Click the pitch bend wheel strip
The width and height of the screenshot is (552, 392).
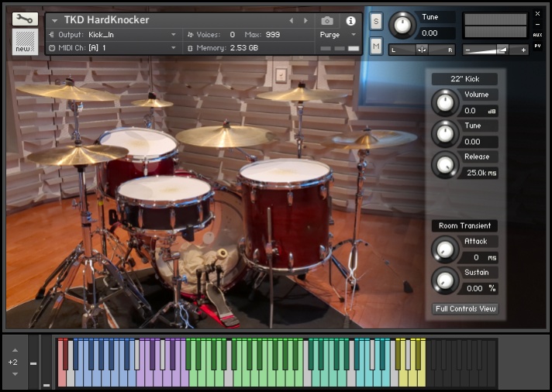(33, 362)
